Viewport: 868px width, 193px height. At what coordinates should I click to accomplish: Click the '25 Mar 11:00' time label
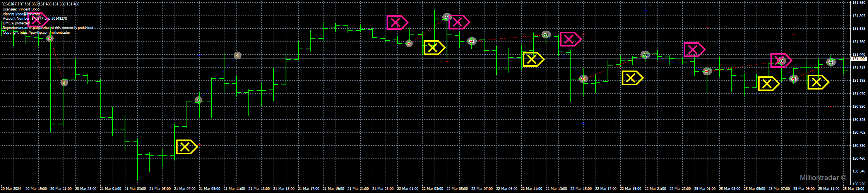coord(829,189)
